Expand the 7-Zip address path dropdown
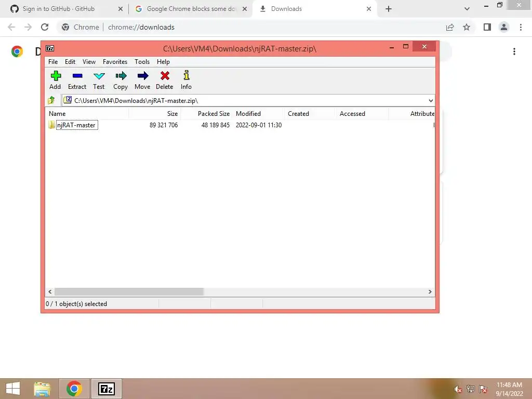This screenshot has height=399, width=532. click(x=431, y=100)
